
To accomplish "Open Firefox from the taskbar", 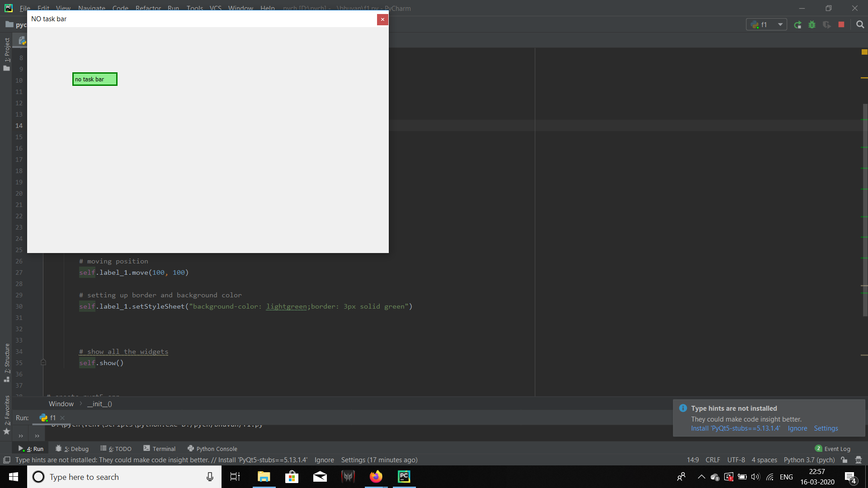I will pyautogui.click(x=376, y=477).
